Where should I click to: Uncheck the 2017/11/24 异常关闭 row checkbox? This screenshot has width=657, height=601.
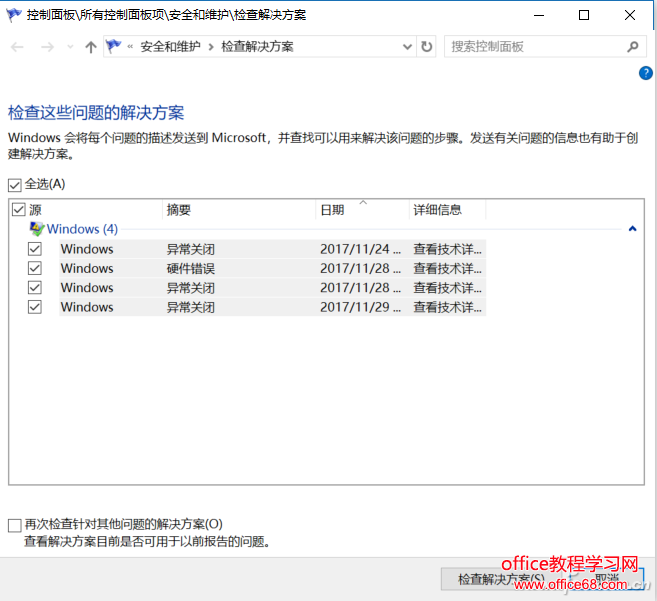coord(35,249)
